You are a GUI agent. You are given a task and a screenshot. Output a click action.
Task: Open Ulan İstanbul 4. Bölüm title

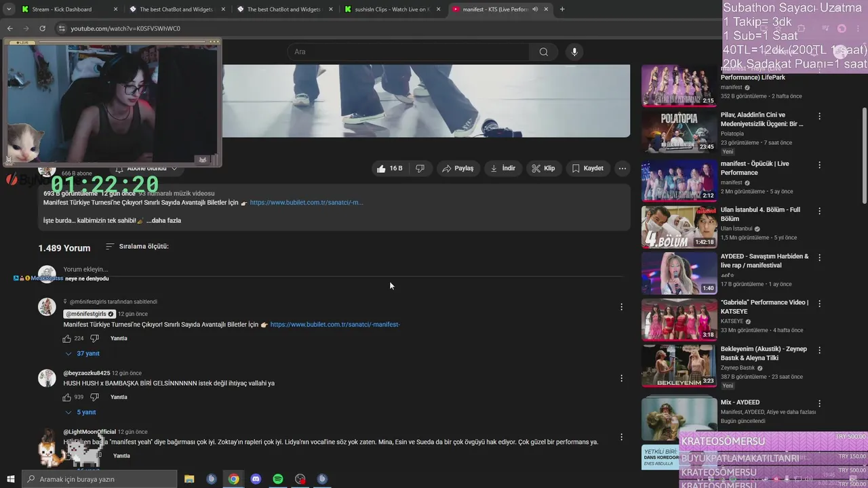pos(760,214)
